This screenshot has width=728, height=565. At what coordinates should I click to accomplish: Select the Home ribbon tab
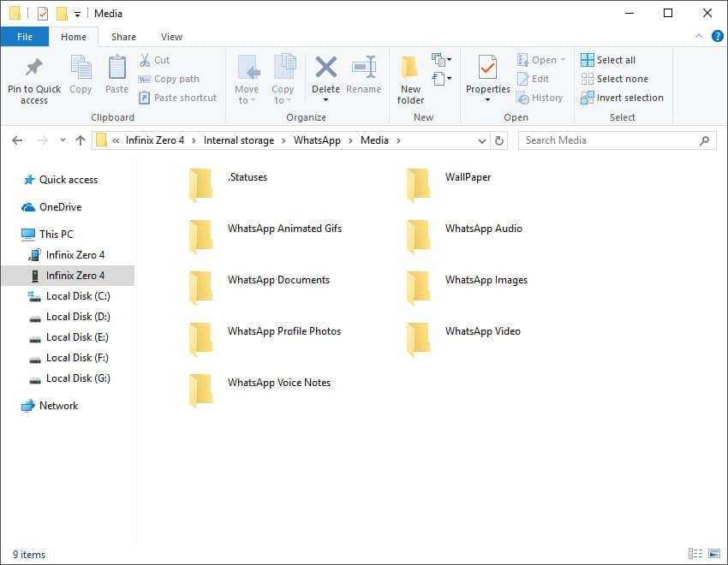pos(74,37)
